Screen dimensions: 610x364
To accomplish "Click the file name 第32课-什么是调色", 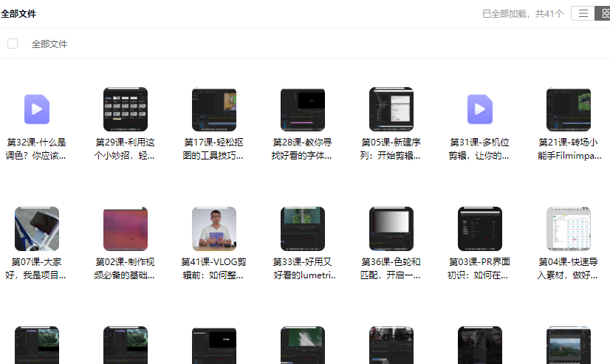I will click(36, 149).
